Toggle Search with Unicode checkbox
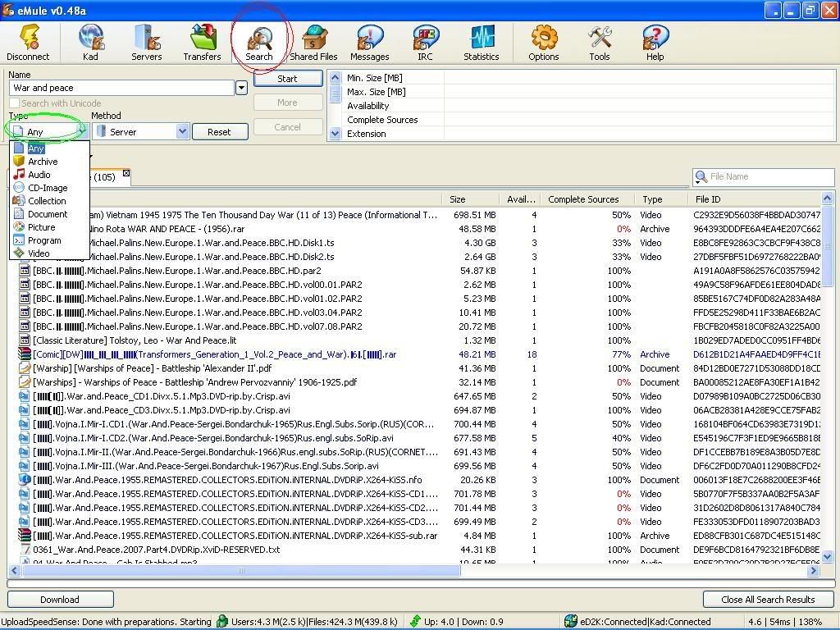840x630 pixels. point(15,103)
